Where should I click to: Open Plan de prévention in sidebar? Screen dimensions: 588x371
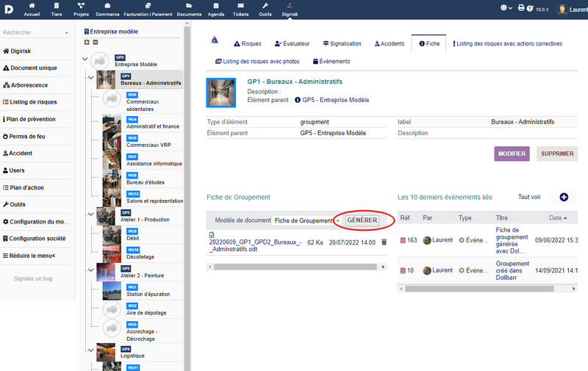(x=29, y=120)
